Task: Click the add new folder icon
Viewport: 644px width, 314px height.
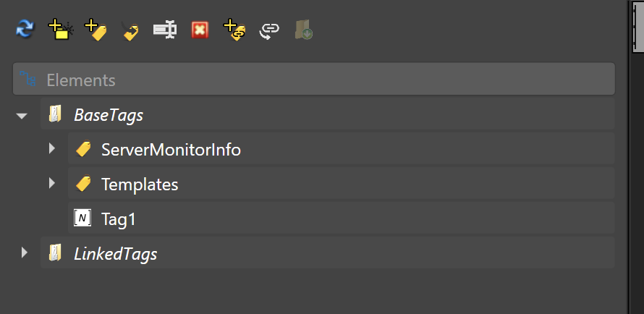Action: [x=61, y=30]
